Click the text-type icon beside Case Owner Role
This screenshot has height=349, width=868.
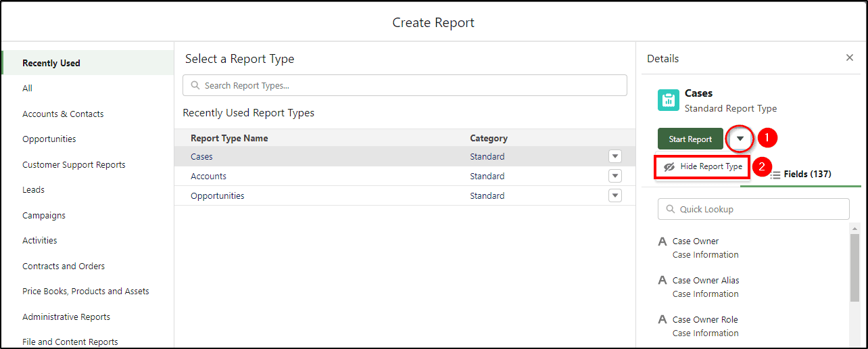[x=662, y=320]
